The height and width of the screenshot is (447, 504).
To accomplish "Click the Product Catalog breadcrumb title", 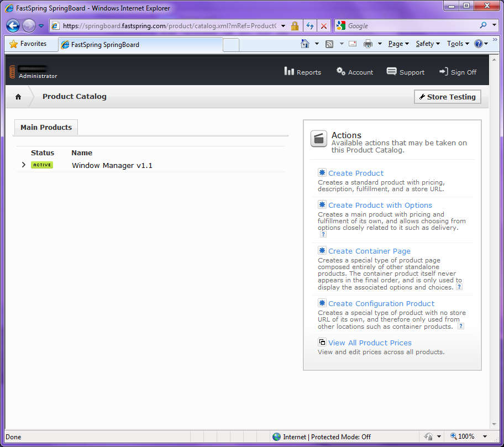I will 74,96.
